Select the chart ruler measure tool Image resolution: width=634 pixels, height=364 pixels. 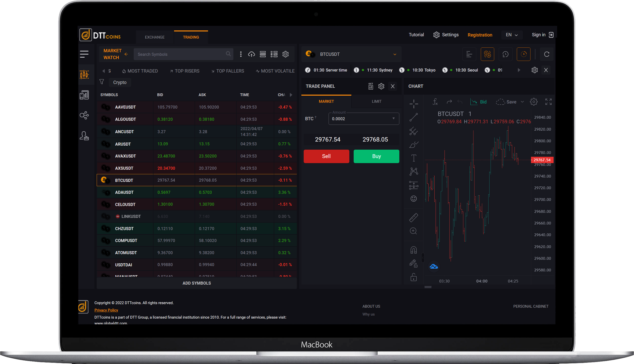tap(414, 218)
